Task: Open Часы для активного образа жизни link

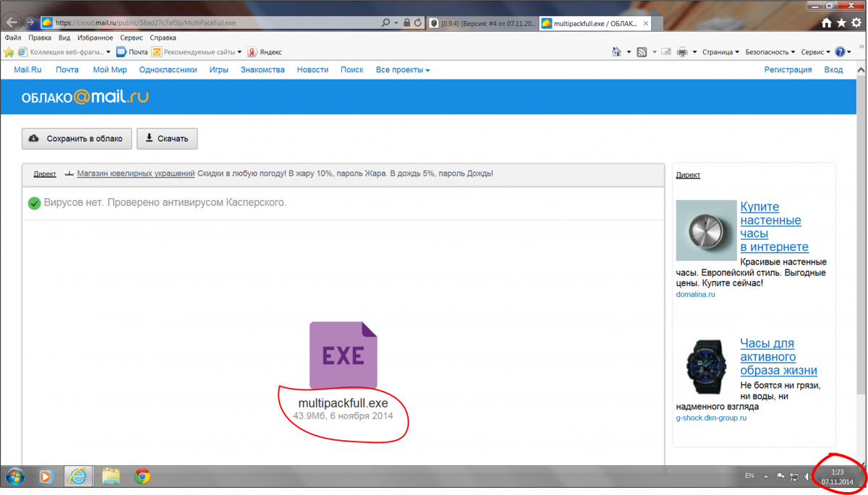Action: pyautogui.click(x=778, y=357)
